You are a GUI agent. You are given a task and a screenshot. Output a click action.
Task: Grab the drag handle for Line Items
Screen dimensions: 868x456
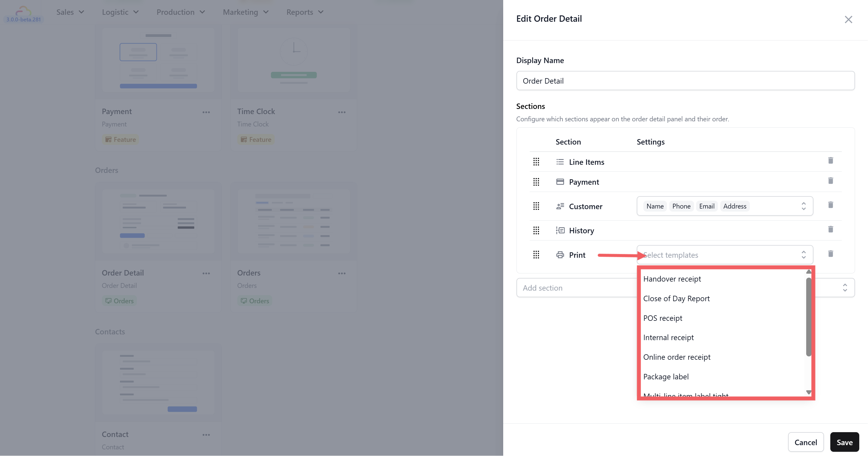coord(536,162)
